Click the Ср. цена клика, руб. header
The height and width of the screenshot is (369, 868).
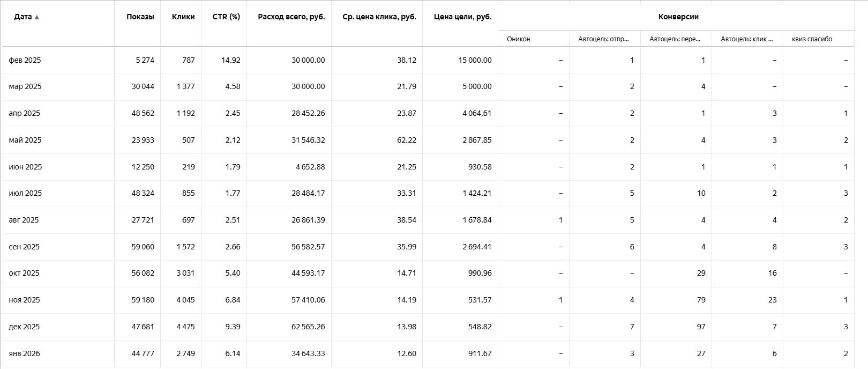[x=379, y=17]
